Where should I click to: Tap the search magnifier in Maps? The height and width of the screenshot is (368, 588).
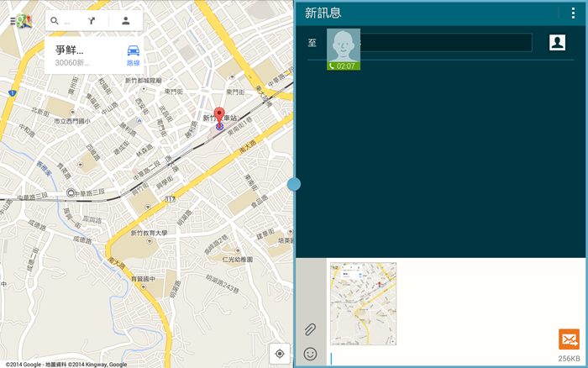[x=55, y=21]
